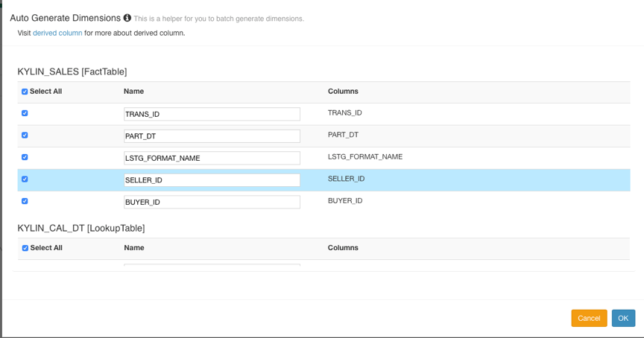Toggle Select All for KYLIN_CAL_DT lookup table

click(x=25, y=248)
